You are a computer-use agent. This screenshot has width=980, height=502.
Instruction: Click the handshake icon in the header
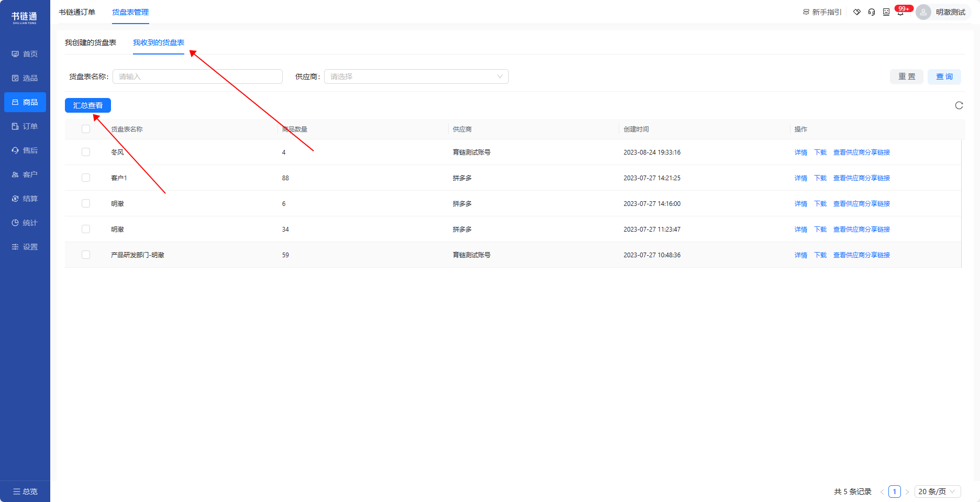click(x=857, y=12)
